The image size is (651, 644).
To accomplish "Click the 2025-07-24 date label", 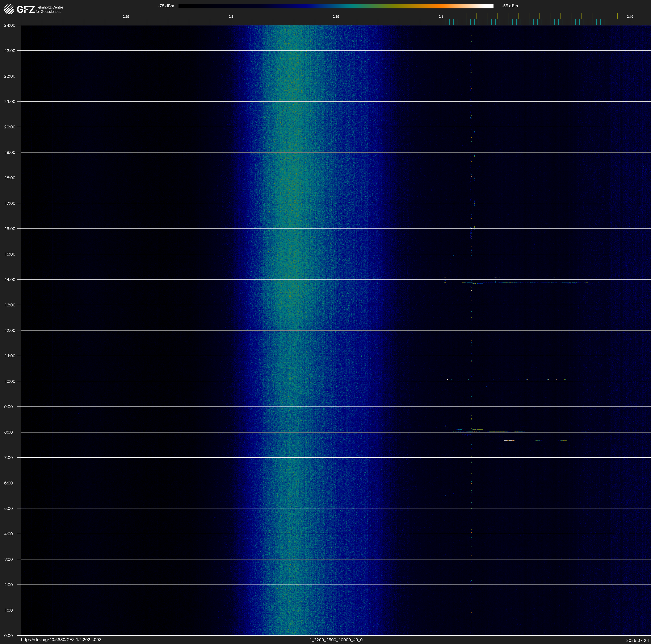I will click(x=637, y=640).
